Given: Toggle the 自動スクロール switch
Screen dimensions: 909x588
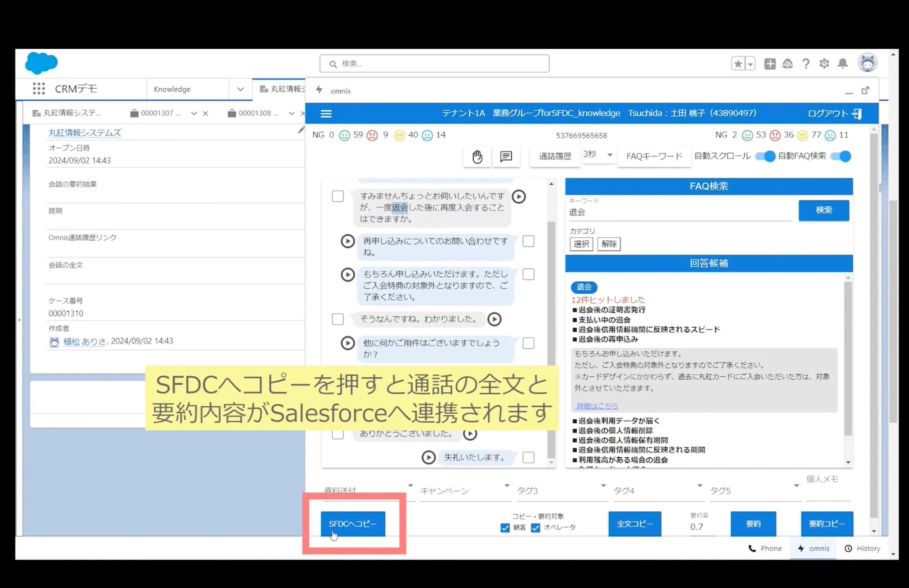Looking at the screenshot, I should (x=765, y=156).
